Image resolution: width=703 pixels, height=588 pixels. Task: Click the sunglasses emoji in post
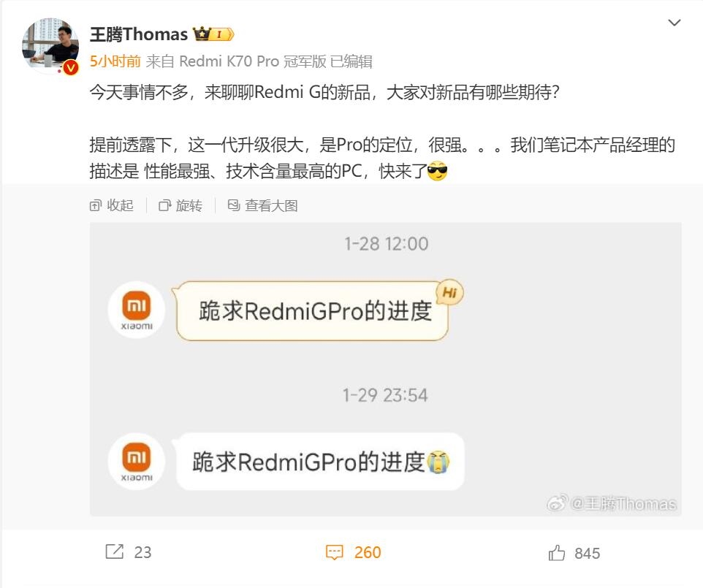(437, 171)
